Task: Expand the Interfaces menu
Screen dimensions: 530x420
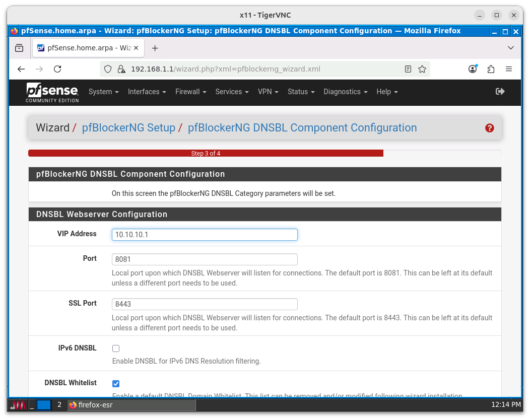Action: pyautogui.click(x=147, y=92)
